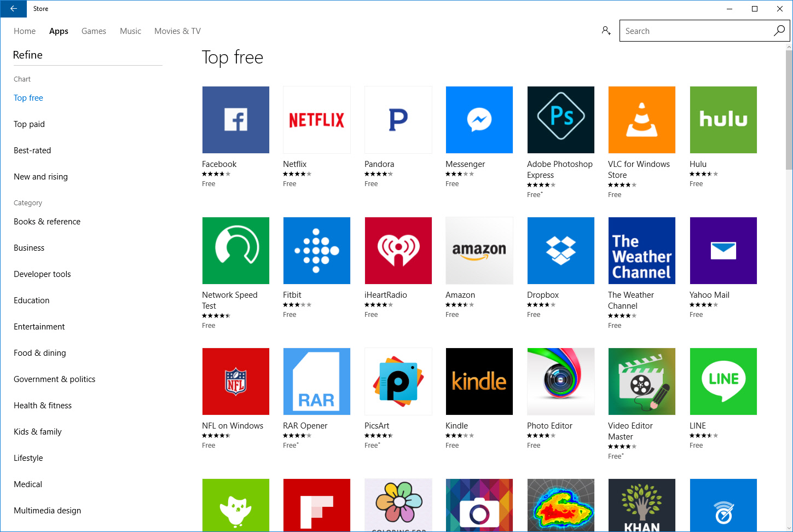Screen dimensions: 793x532
Task: Switch to the Apps tab
Action: (x=59, y=31)
